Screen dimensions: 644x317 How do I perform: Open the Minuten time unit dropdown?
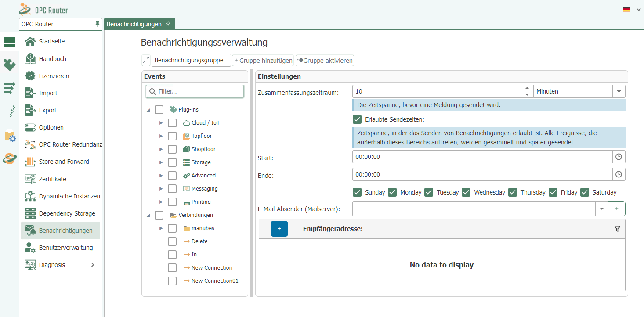tap(619, 91)
